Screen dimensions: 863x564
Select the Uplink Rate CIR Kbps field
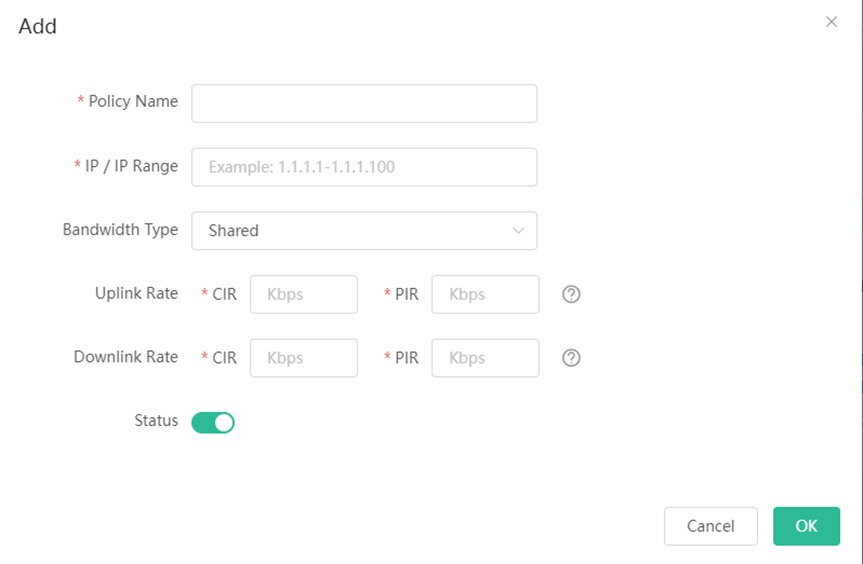click(x=304, y=294)
